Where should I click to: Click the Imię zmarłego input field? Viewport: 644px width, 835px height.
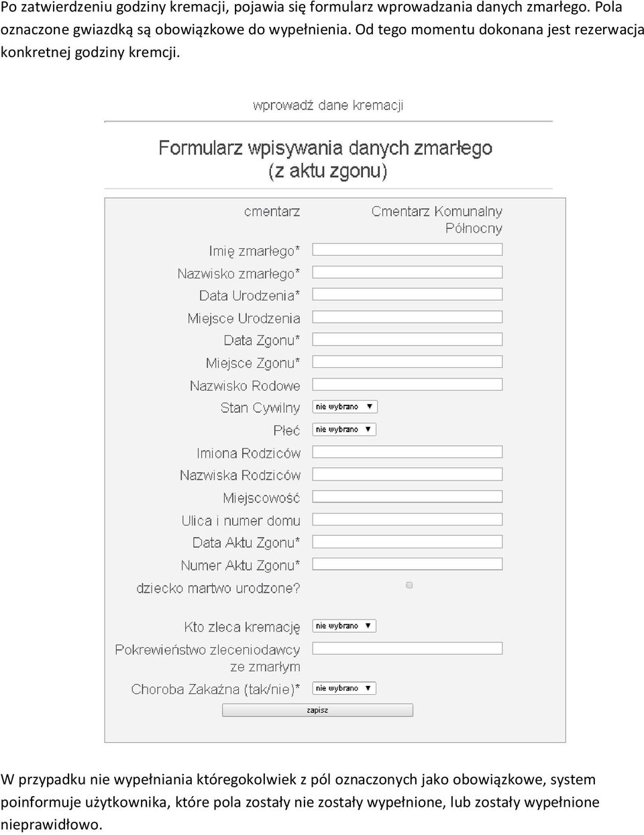click(407, 249)
